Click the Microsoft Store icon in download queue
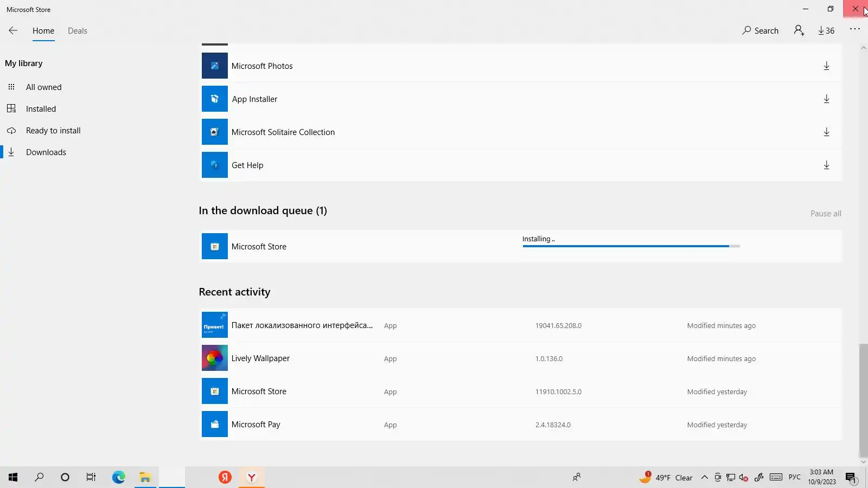Screen dimensions: 868x488 pyautogui.click(x=215, y=246)
